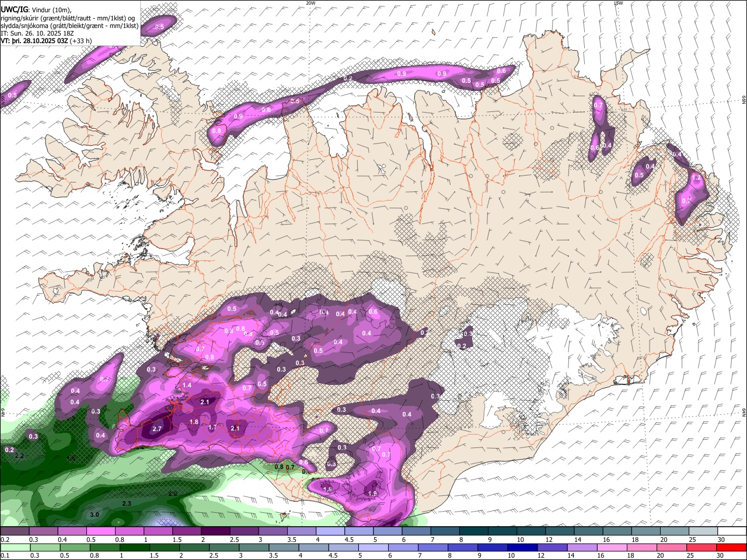The height and width of the screenshot is (560, 747).
Task: Select the 'slydda/snjókoma (grátt/bleikt/grænt - mm/1klst)' line
Action: tap(69, 26)
